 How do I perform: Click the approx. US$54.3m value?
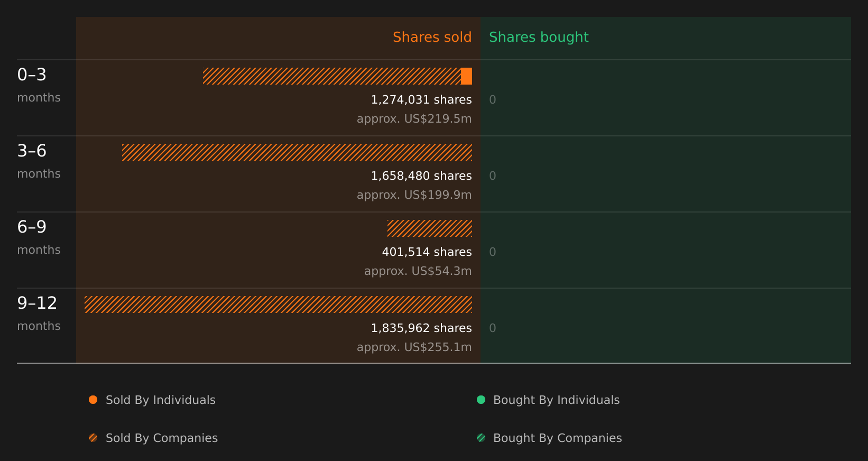[418, 271]
